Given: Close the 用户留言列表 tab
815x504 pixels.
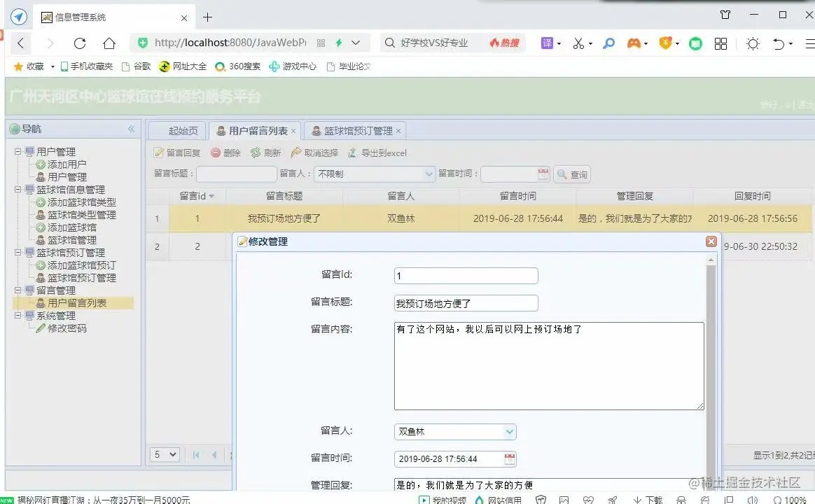Looking at the screenshot, I should coord(293,131).
